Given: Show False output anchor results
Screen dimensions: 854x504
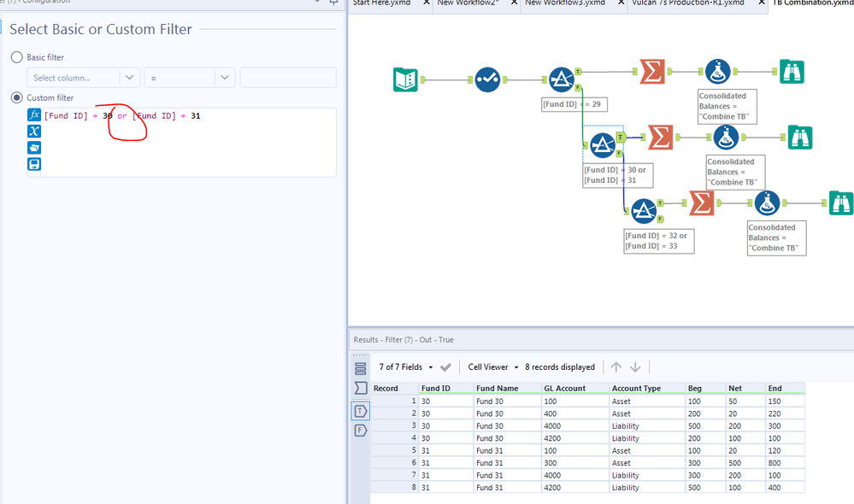Looking at the screenshot, I should click(361, 431).
